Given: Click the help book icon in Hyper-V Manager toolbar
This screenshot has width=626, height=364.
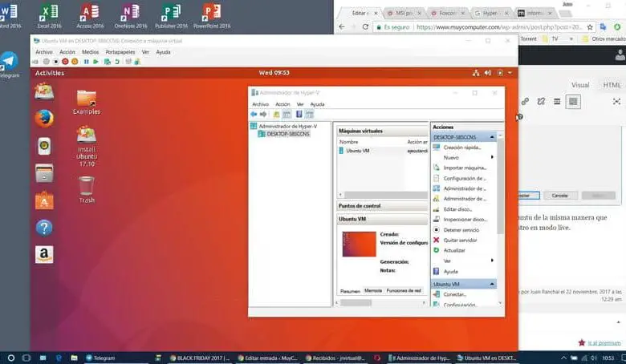Looking at the screenshot, I should pos(299,115).
